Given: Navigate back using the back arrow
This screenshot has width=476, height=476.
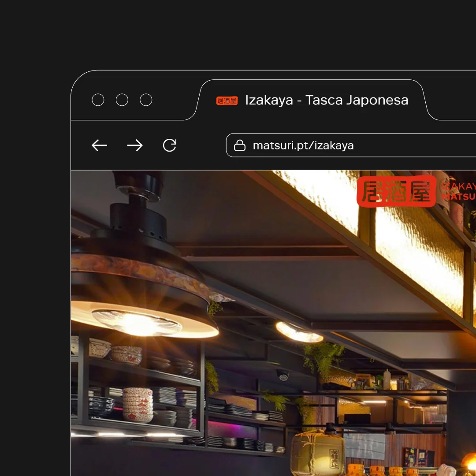Looking at the screenshot, I should (99, 145).
